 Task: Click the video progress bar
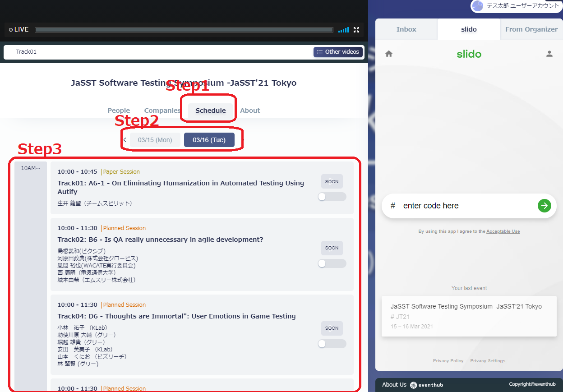click(184, 30)
